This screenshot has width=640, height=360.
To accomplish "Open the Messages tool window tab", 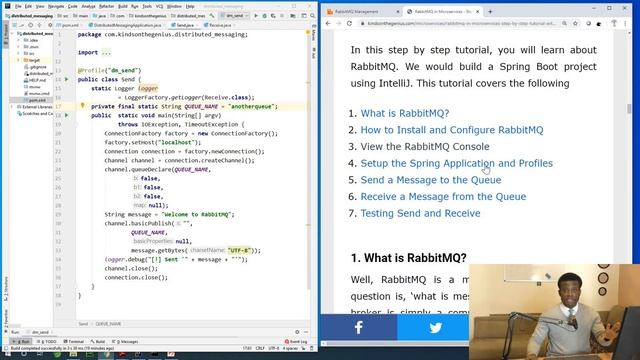I will click(126, 341).
